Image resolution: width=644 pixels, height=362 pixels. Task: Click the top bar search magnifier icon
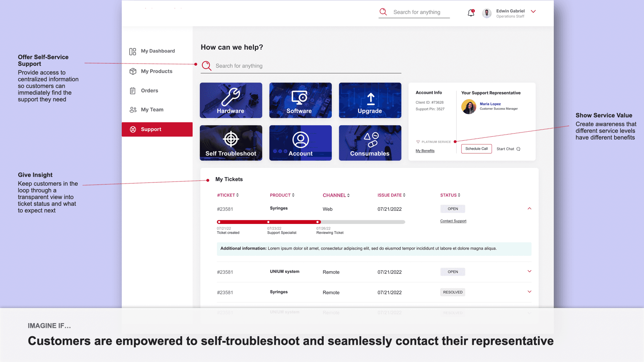pos(383,12)
